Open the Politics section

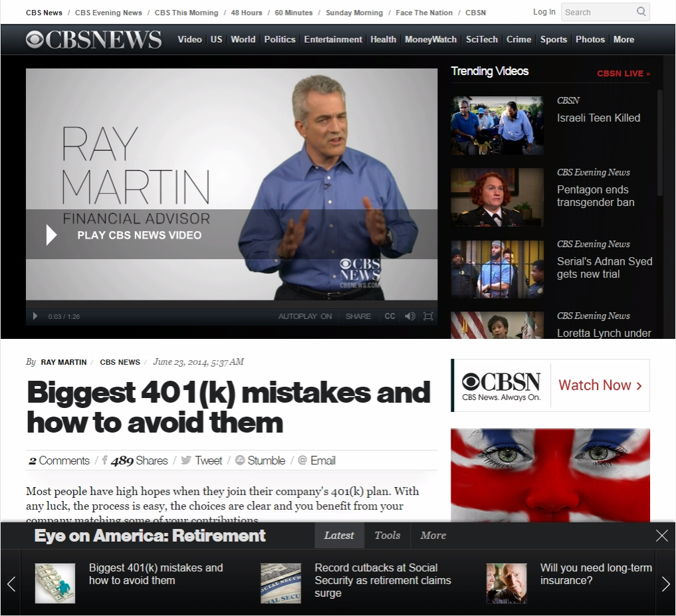280,39
